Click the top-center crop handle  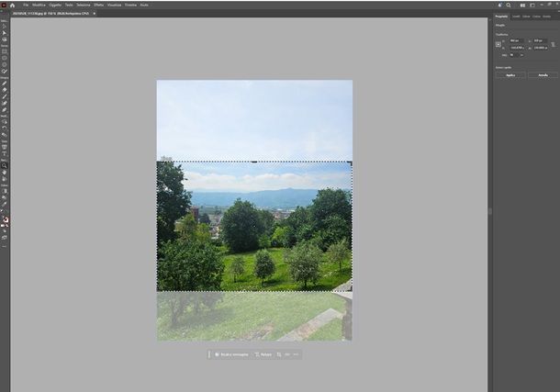pyautogui.click(x=254, y=162)
